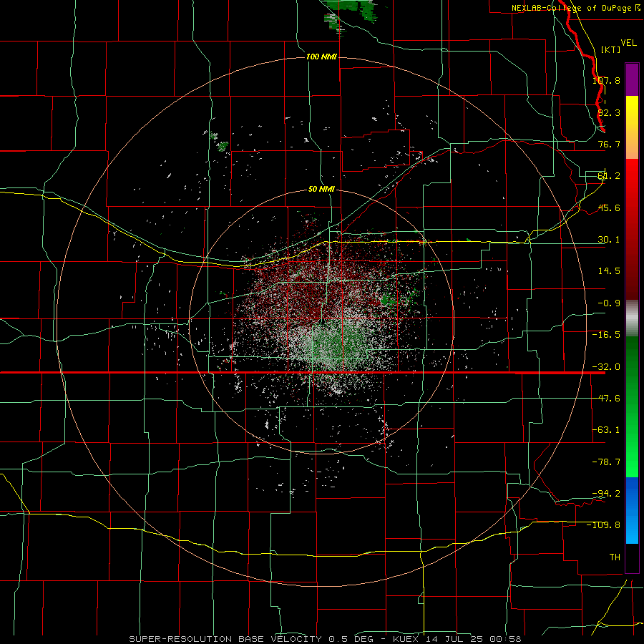This screenshot has height=644, width=644.
Task: Select the -32.0 velocity scale value
Action: tap(606, 367)
